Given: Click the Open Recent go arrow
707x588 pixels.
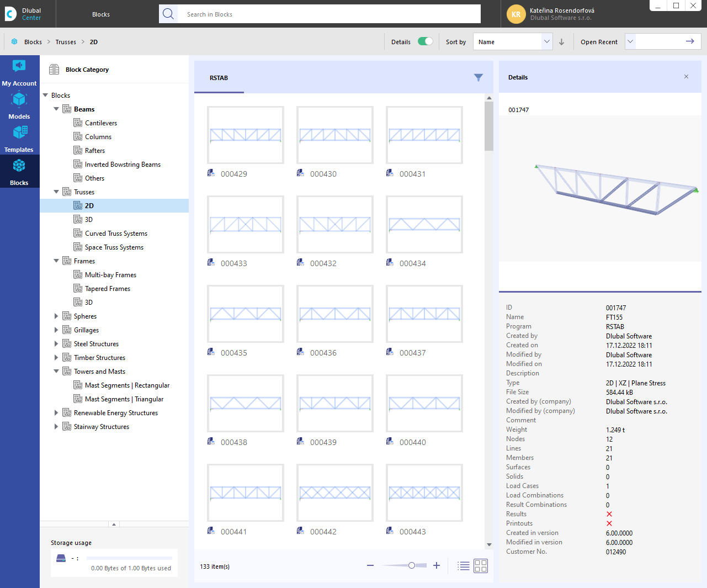Looking at the screenshot, I should click(690, 41).
